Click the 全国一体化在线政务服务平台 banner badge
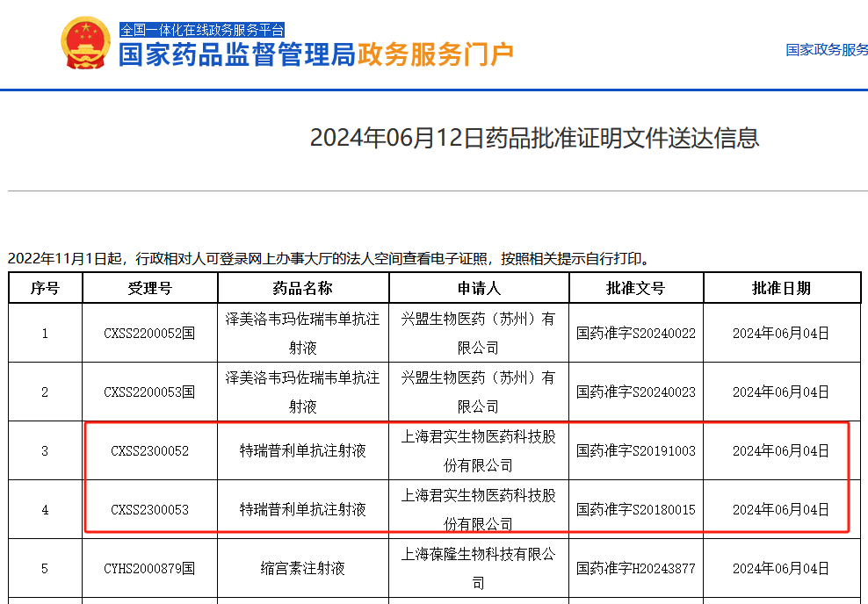This screenshot has width=868, height=604. coord(204,29)
